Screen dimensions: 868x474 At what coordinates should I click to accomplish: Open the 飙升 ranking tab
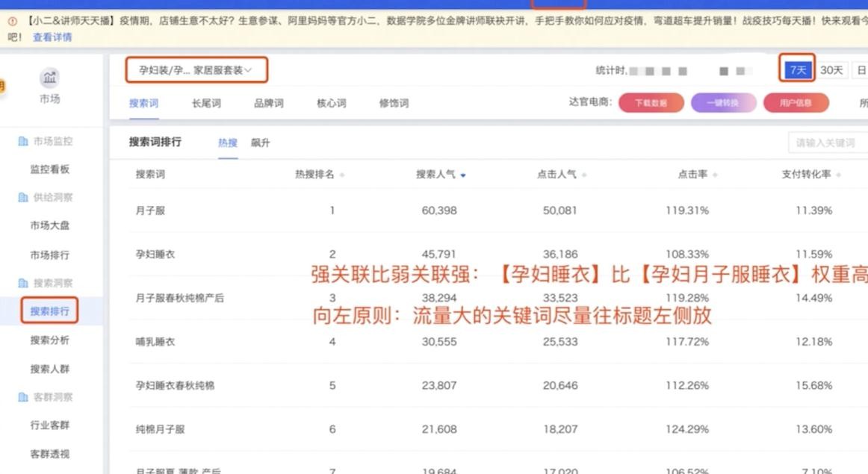261,142
